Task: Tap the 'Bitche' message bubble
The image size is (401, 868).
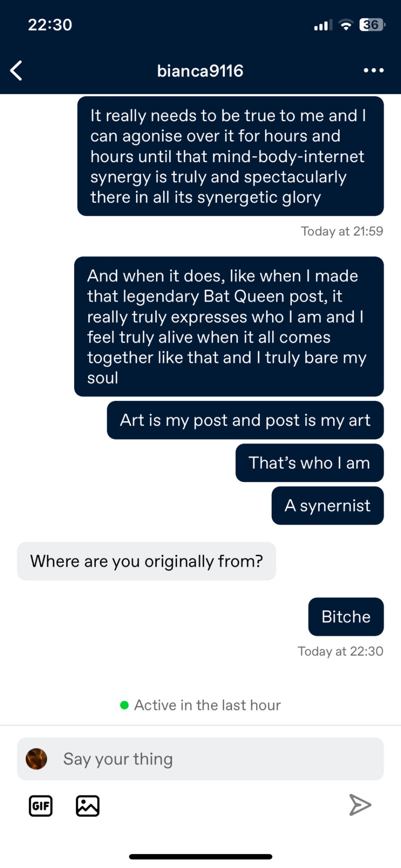Action: 346,617
